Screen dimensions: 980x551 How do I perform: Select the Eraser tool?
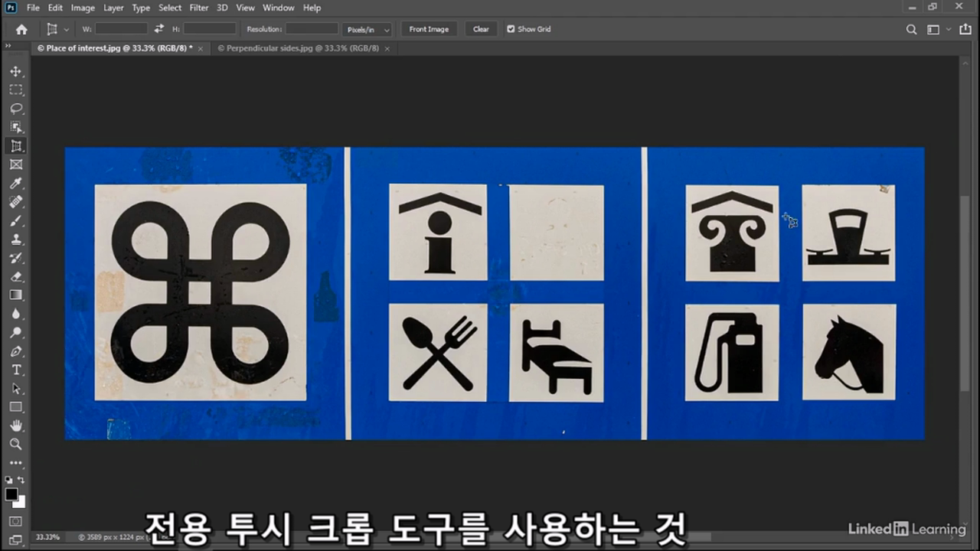coord(16,276)
